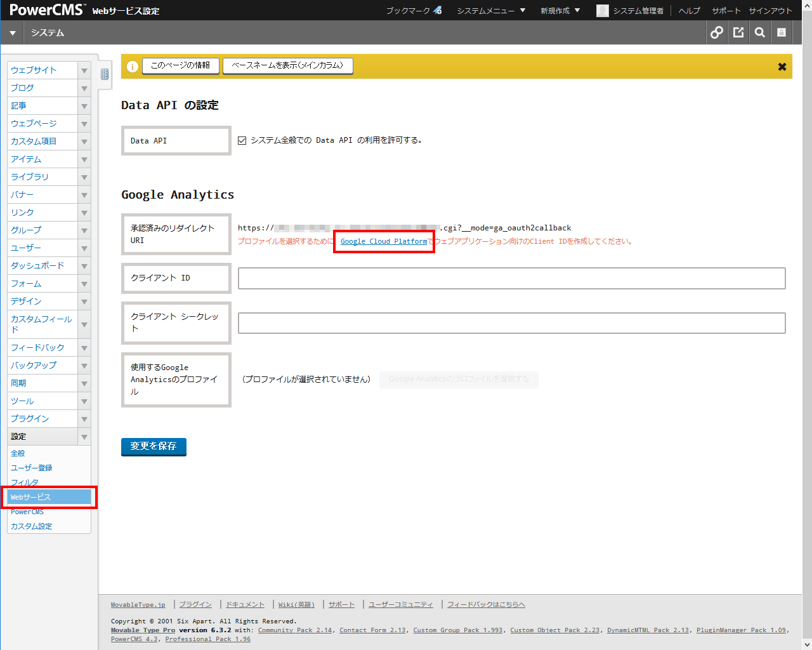This screenshot has height=650, width=812.
Task: Click the このページの情報 button
Action: click(181, 66)
